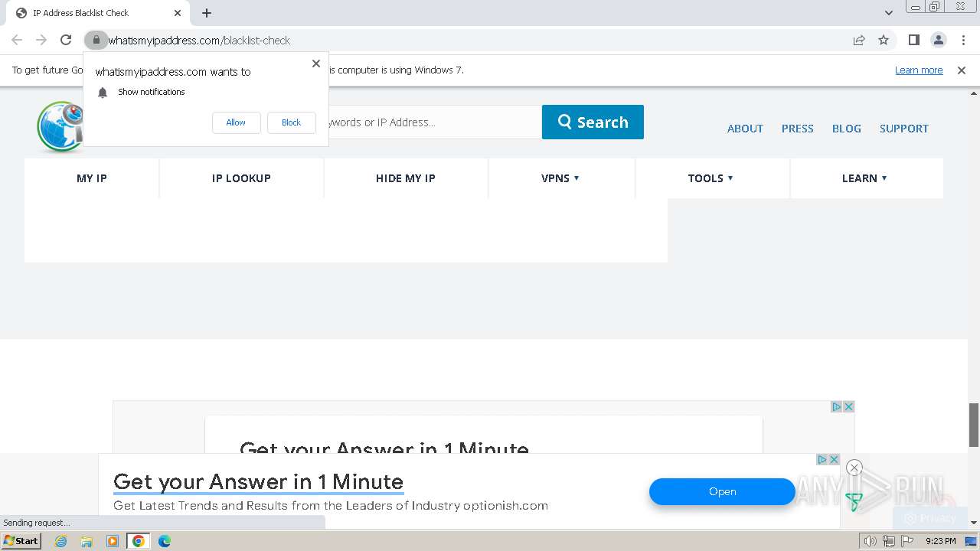Click the Open button in the ad banner
Viewport: 980px width, 551px height.
click(722, 492)
